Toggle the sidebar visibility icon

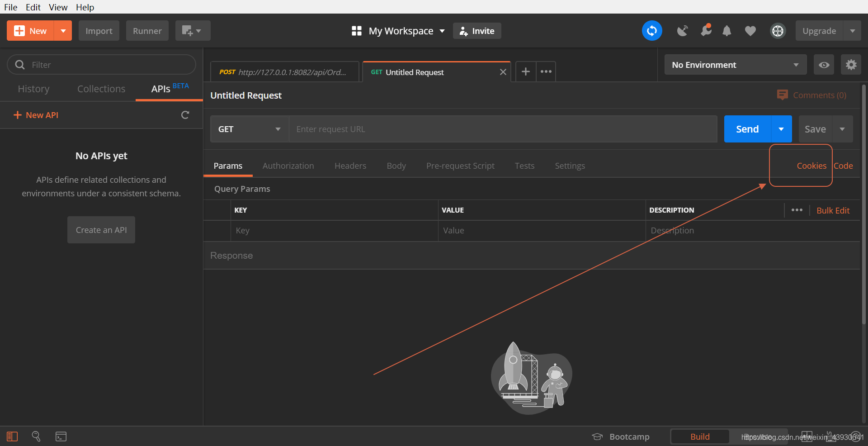coord(12,437)
